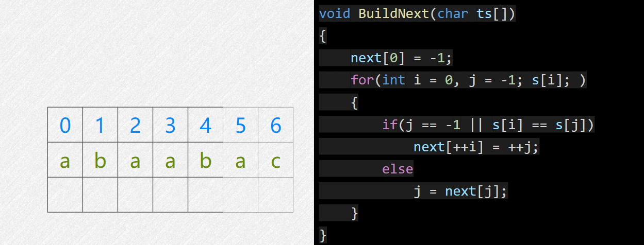Image resolution: width=644 pixels, height=245 pixels.
Task: Select the 'next[0] = -1;' code line
Action: (x=401, y=58)
